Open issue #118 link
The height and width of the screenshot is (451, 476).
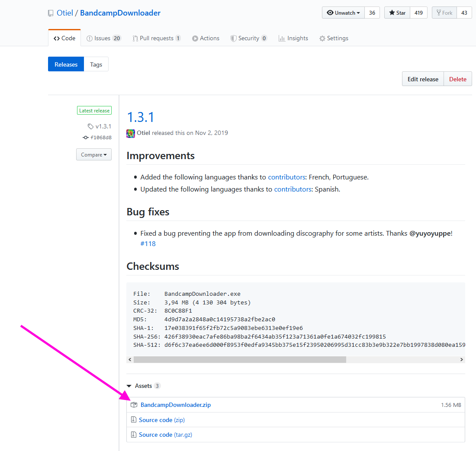pyautogui.click(x=148, y=243)
